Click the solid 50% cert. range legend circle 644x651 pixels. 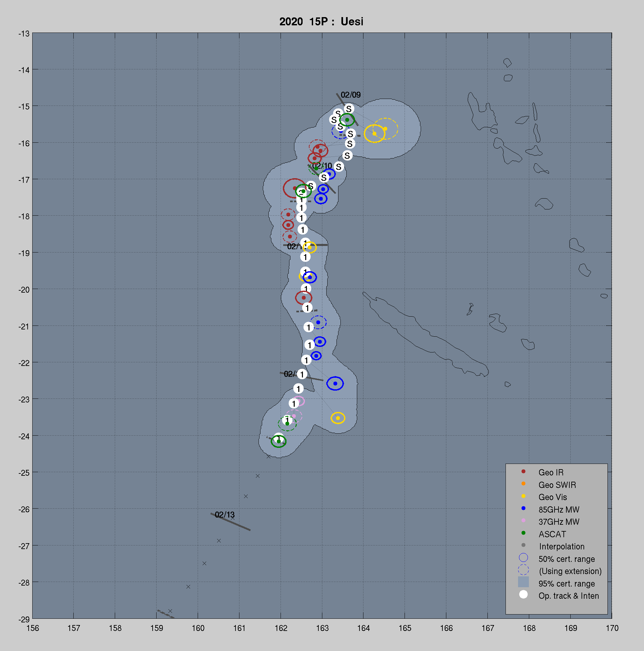(523, 558)
